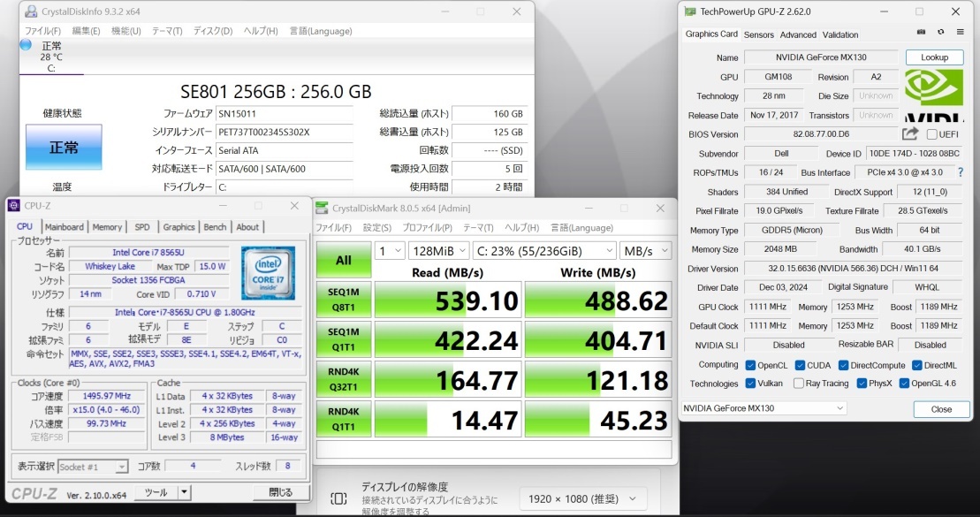
Task: Toggle the DirectML checkbox
Action: coord(917,365)
